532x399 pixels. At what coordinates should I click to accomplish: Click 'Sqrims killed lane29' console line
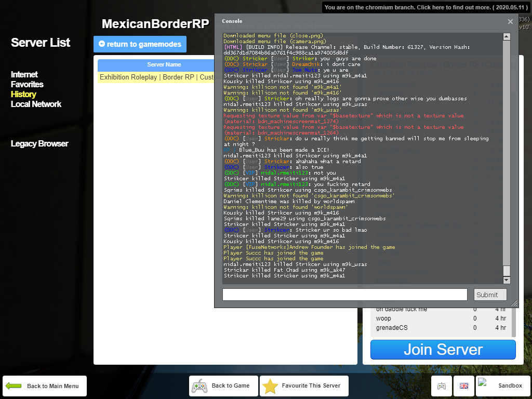point(304,219)
